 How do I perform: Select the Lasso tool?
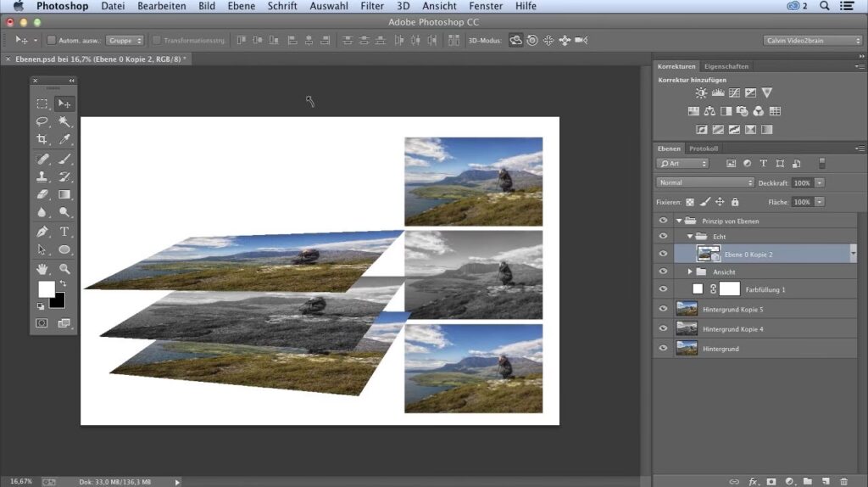pos(42,121)
